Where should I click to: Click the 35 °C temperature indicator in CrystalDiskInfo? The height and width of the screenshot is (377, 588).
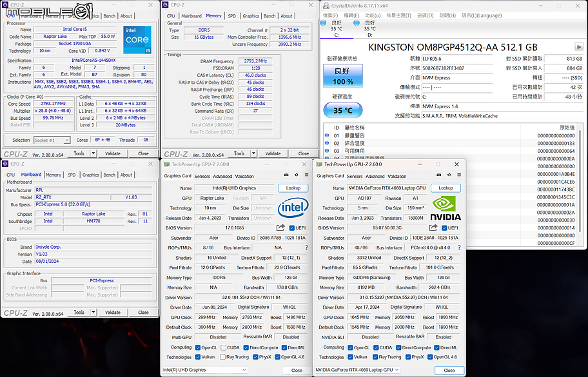343,111
